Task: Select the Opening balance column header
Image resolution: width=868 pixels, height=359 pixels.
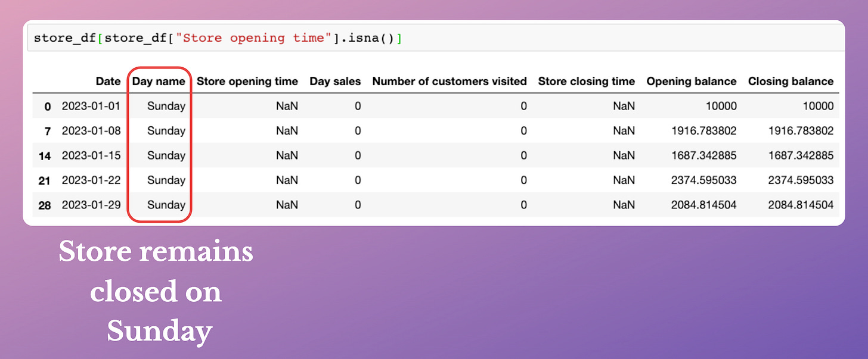Action: 691,81
